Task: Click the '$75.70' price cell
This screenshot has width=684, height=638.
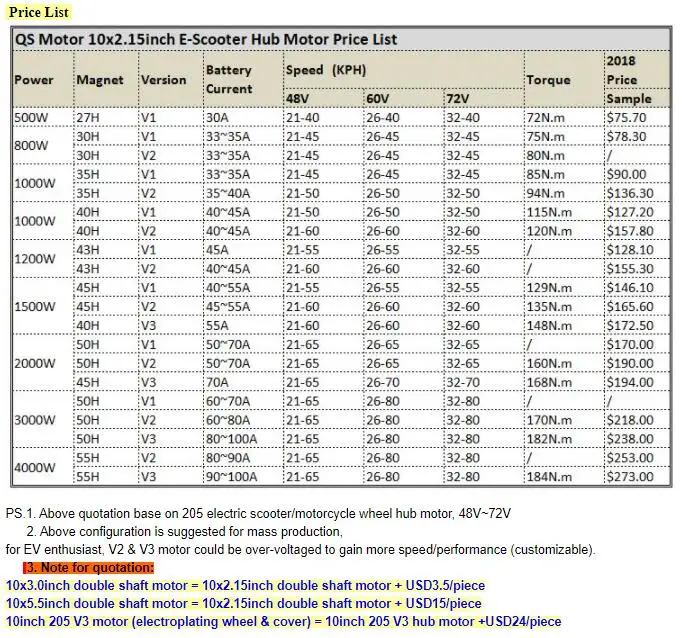Action: click(627, 118)
